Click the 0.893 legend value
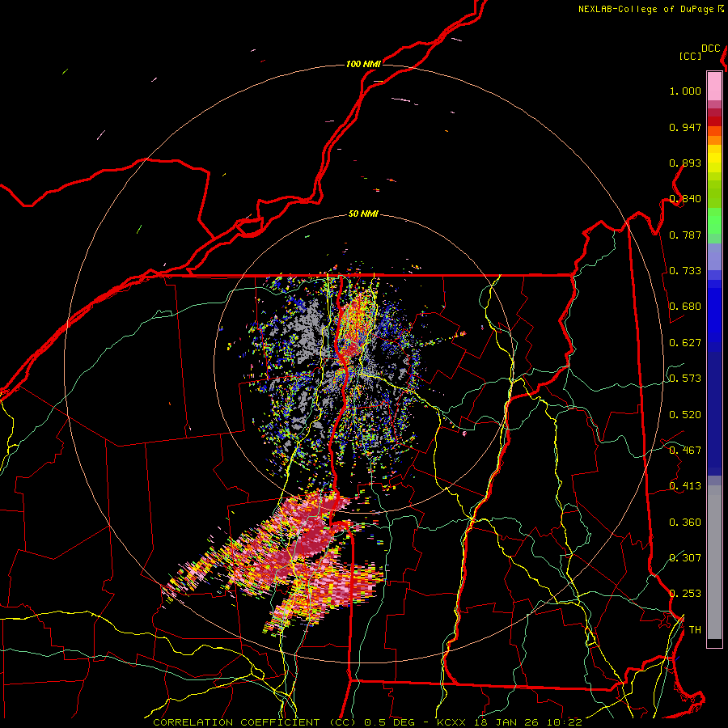The image size is (728, 728). 685,163
